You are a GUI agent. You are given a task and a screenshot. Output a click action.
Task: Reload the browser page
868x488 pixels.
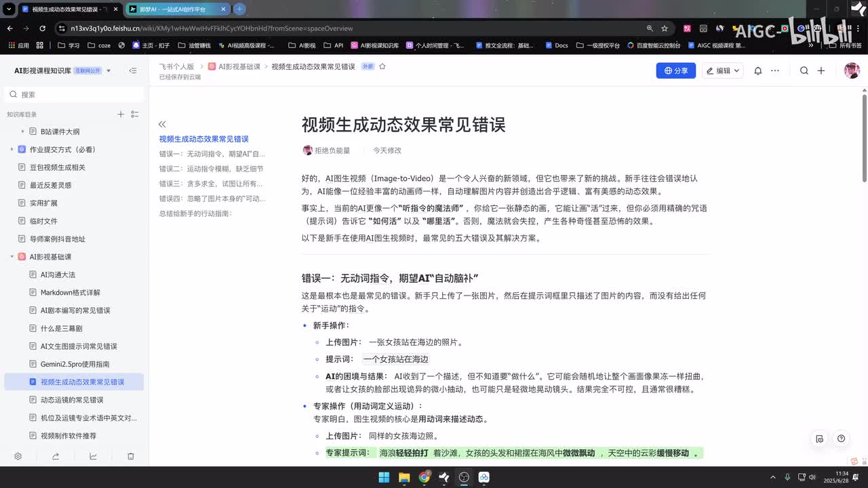click(42, 28)
